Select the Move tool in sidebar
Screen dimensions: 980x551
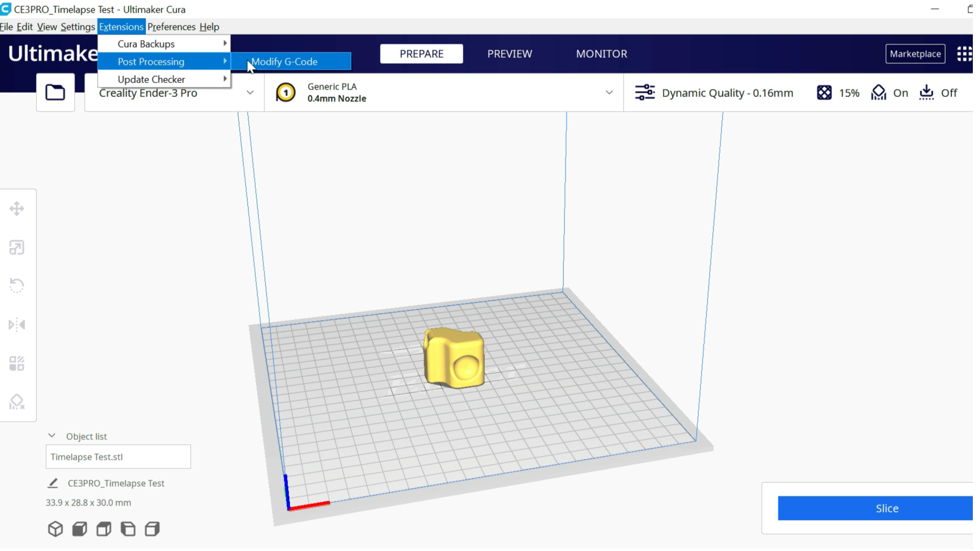17,209
